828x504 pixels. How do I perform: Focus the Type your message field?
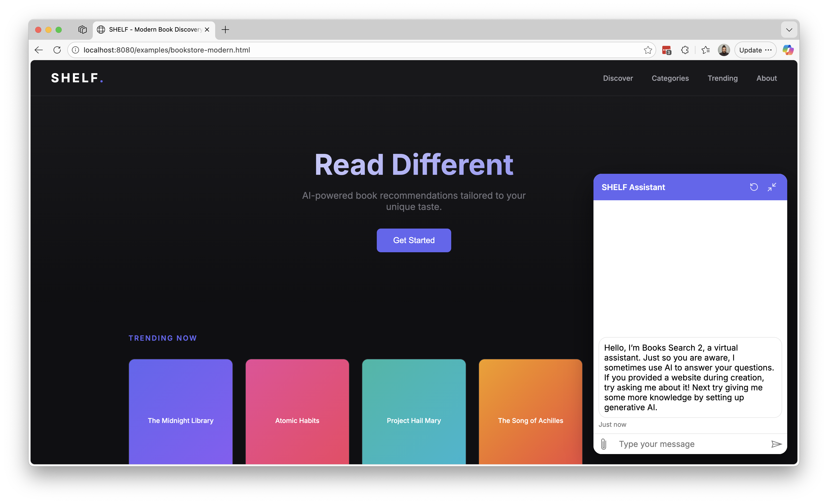[x=689, y=444]
